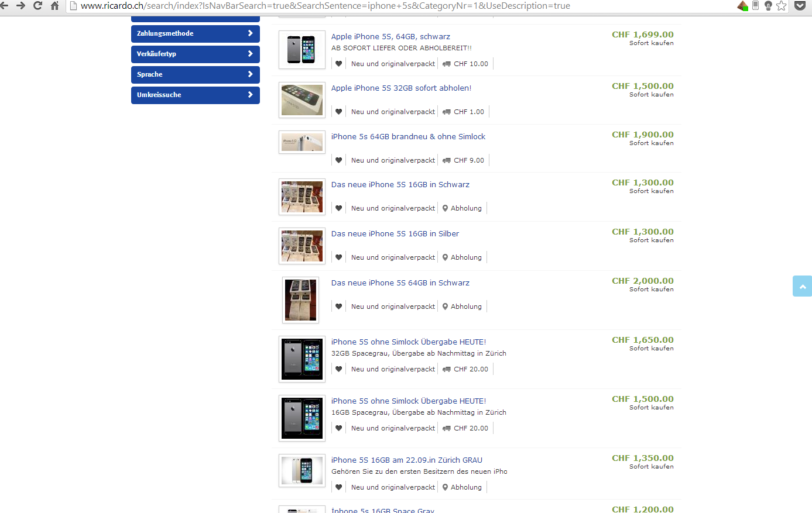Click Gehören Sie zu den ersten Besitzern text
812x513 pixels.
tap(419, 471)
